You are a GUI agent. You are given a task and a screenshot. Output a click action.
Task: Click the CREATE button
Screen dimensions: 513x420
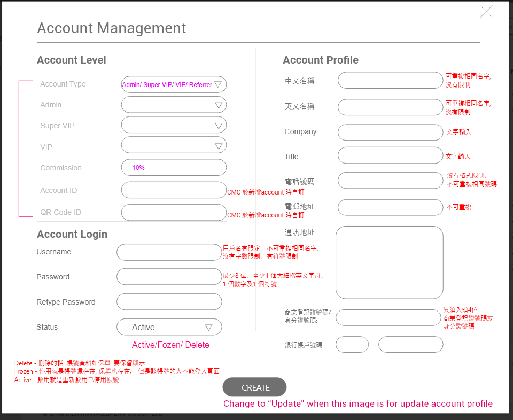tap(254, 387)
